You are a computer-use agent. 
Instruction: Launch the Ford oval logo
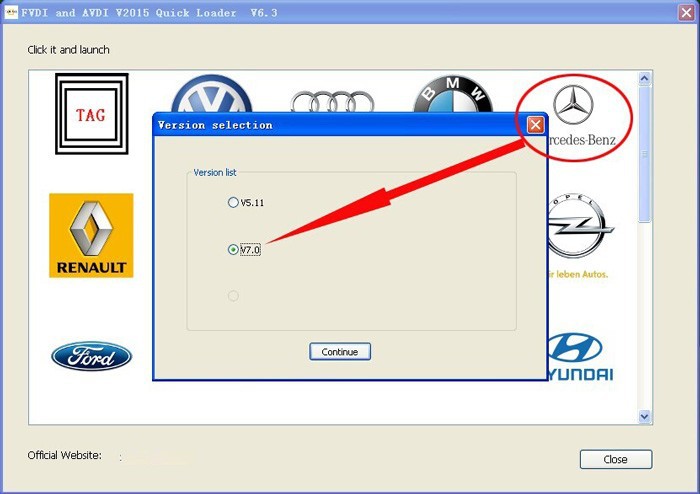tap(91, 356)
